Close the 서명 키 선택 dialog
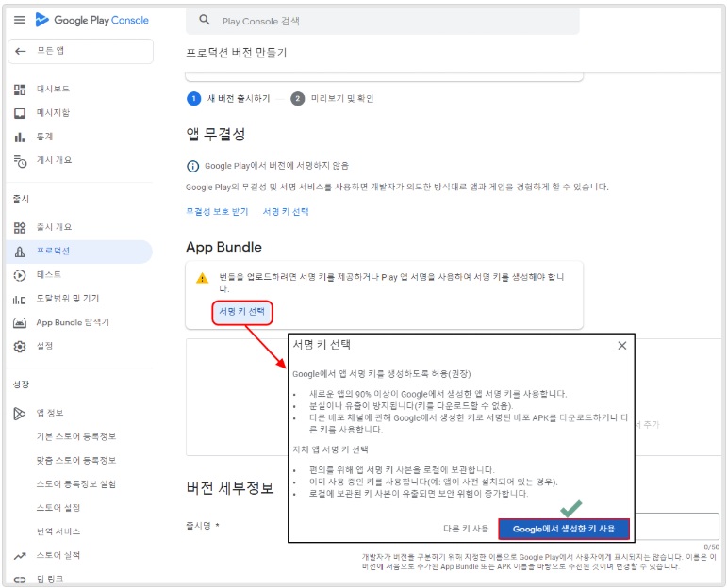The width and height of the screenshot is (727, 588). pos(621,346)
